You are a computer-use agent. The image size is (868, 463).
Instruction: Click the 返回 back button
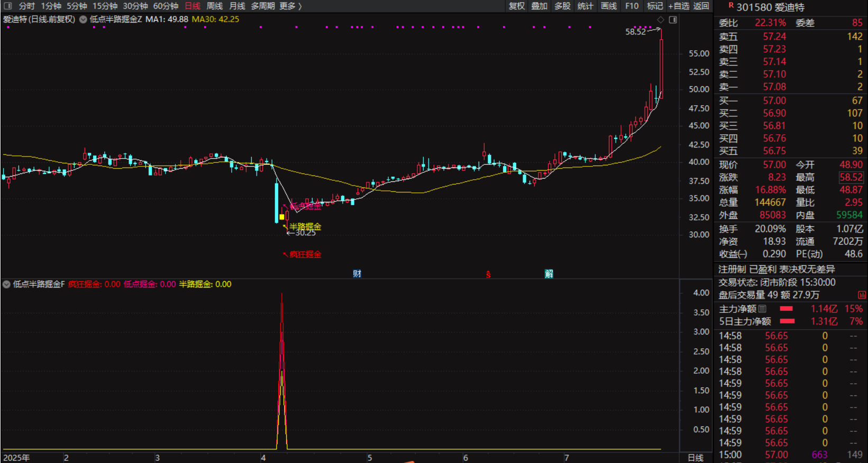click(x=701, y=6)
